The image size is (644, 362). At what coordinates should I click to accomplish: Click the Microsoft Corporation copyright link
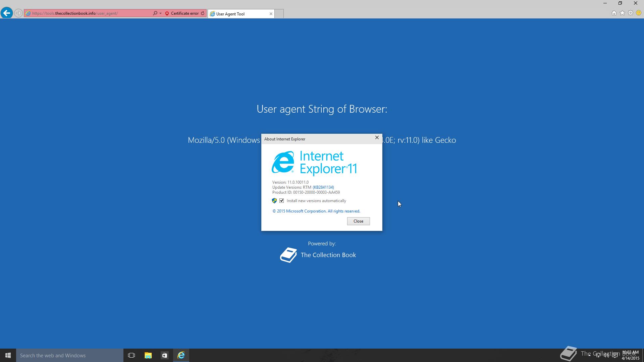(x=316, y=211)
